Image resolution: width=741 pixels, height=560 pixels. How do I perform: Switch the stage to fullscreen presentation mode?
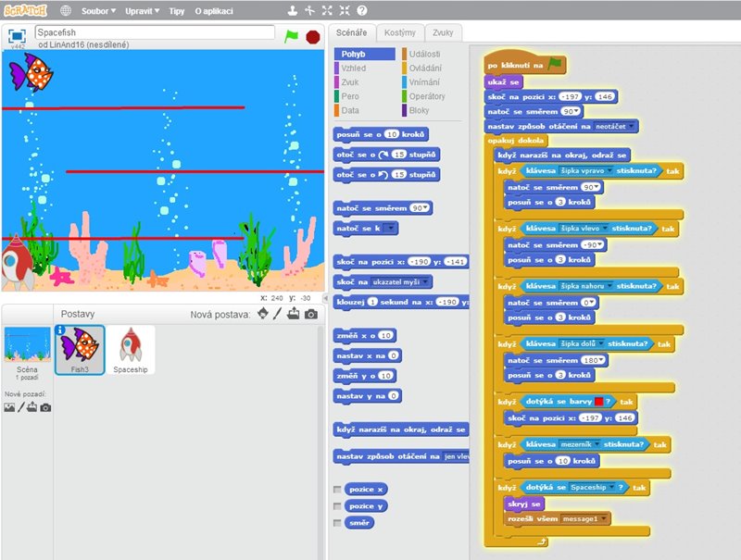coord(16,35)
